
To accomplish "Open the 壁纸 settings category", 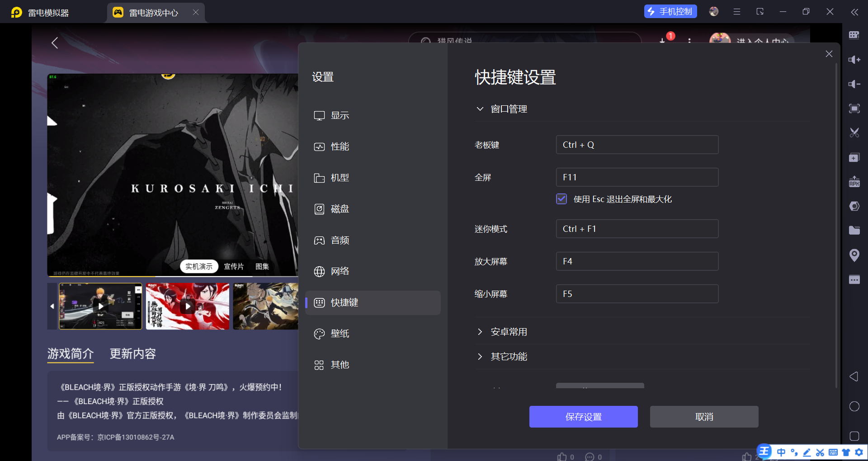I will 373,334.
